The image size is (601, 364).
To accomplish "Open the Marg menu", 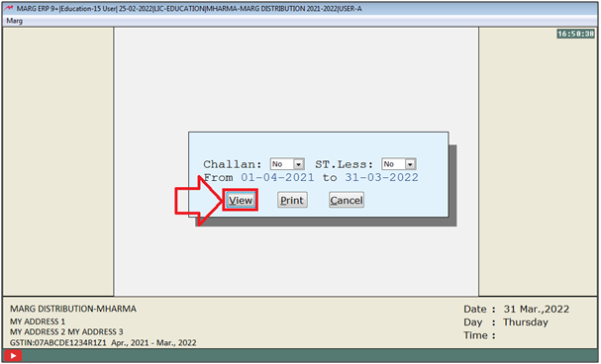I will (x=15, y=21).
